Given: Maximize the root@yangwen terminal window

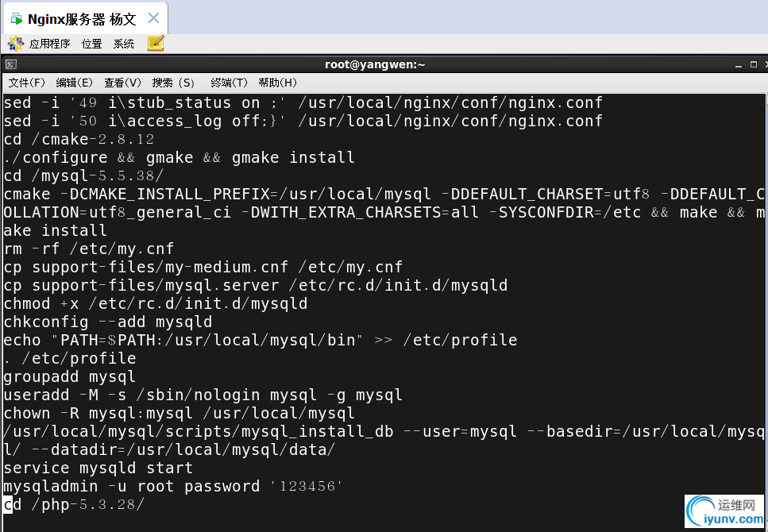Looking at the screenshot, I should (753, 64).
